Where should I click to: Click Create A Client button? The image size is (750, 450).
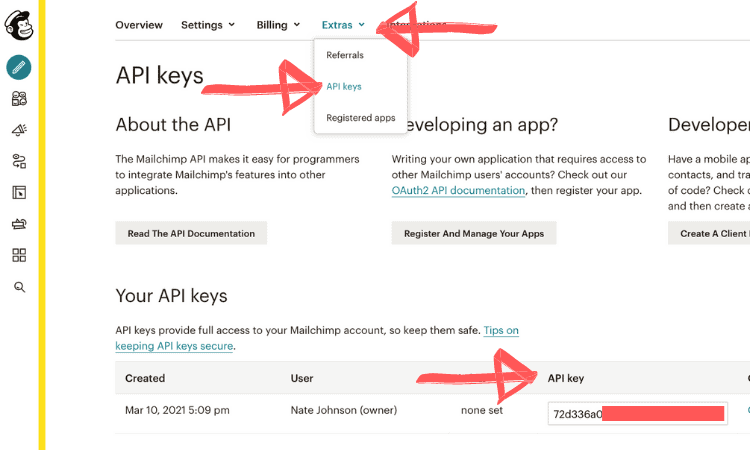point(709,233)
